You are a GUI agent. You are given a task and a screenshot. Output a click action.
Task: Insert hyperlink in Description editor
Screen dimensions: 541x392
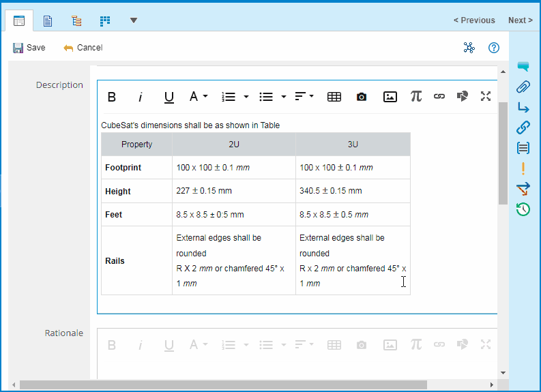pyautogui.click(x=439, y=97)
